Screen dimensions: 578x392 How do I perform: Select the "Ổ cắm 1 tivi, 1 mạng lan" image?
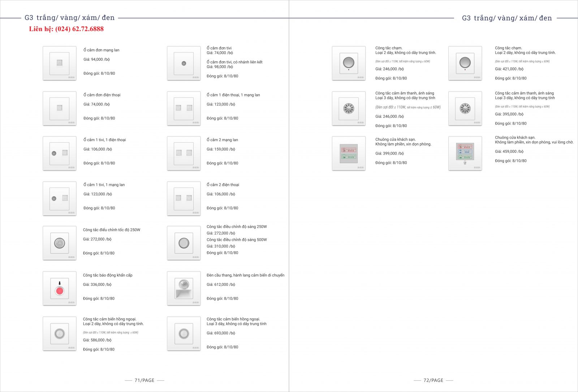point(60,198)
